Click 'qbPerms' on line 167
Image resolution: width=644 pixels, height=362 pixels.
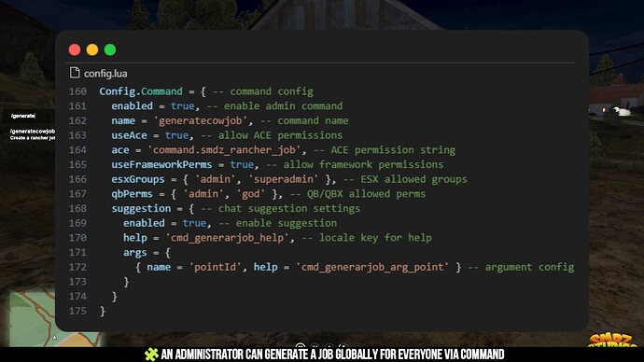pyautogui.click(x=132, y=194)
